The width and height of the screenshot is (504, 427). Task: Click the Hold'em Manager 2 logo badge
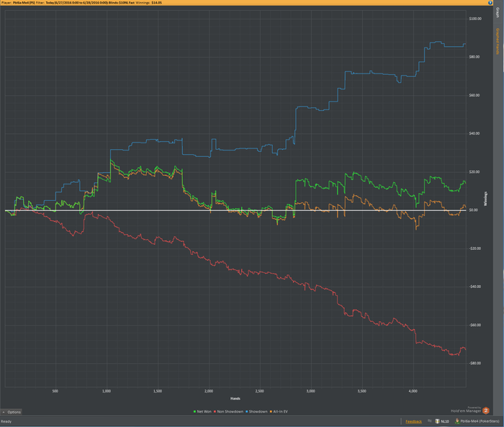pos(486,410)
